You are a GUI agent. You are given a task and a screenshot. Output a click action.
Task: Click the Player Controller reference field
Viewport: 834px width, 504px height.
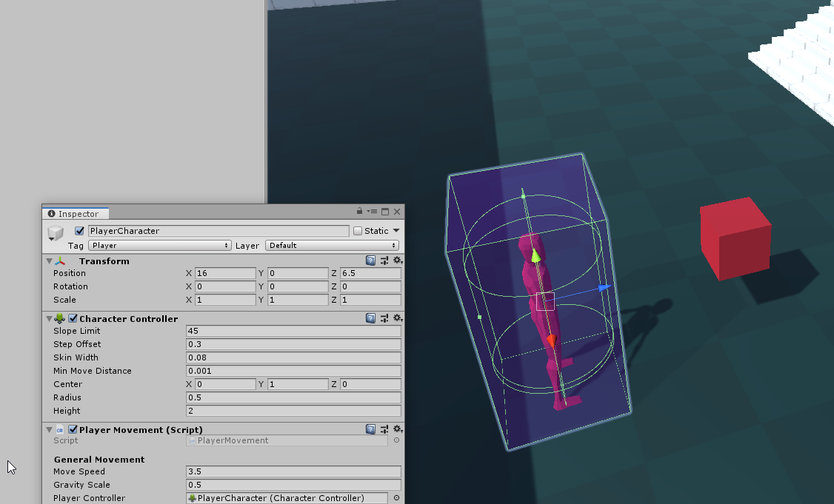[287, 498]
